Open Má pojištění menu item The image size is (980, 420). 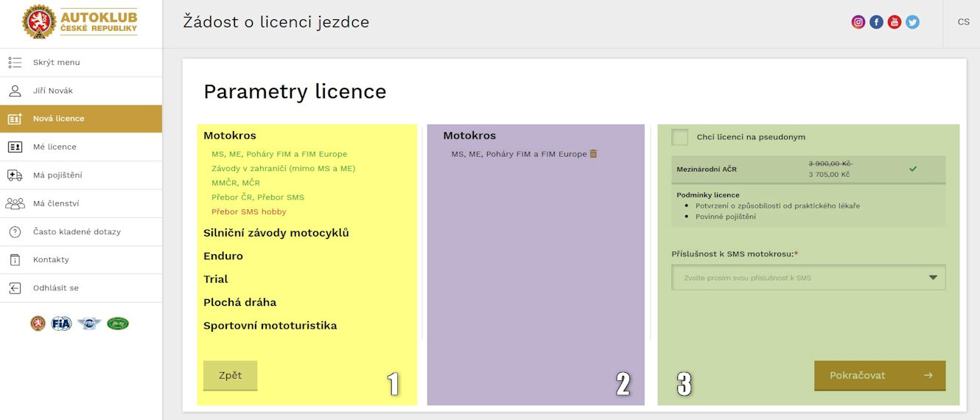tap(81, 175)
